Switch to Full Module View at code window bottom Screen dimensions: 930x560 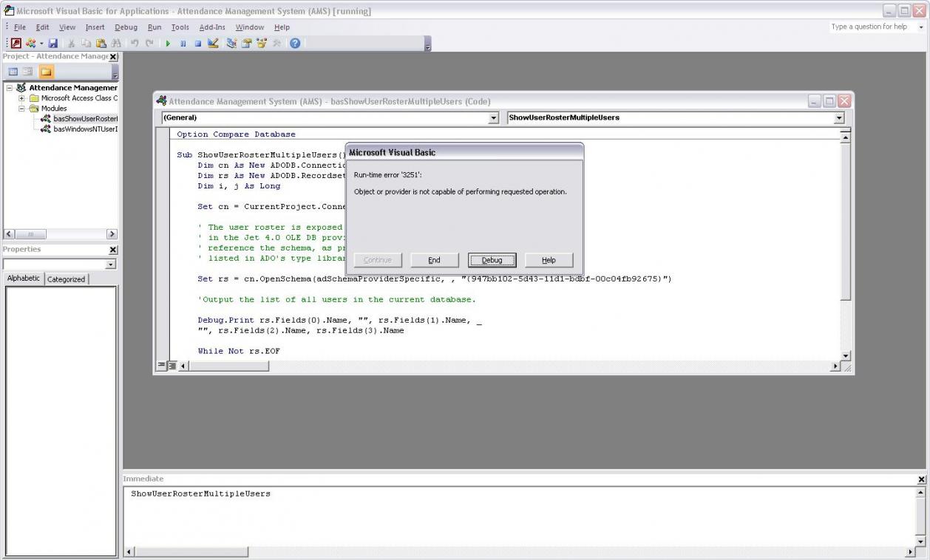(x=172, y=366)
